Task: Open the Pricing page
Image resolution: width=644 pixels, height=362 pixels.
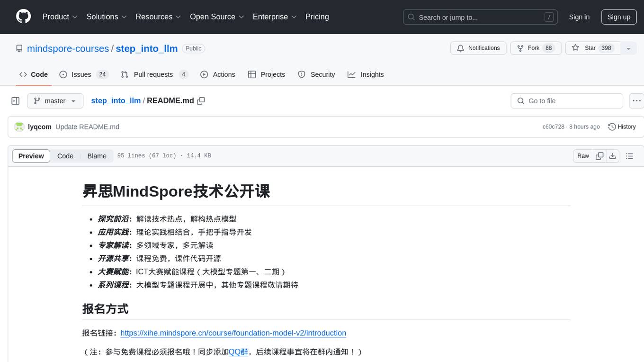Action: [x=317, y=17]
